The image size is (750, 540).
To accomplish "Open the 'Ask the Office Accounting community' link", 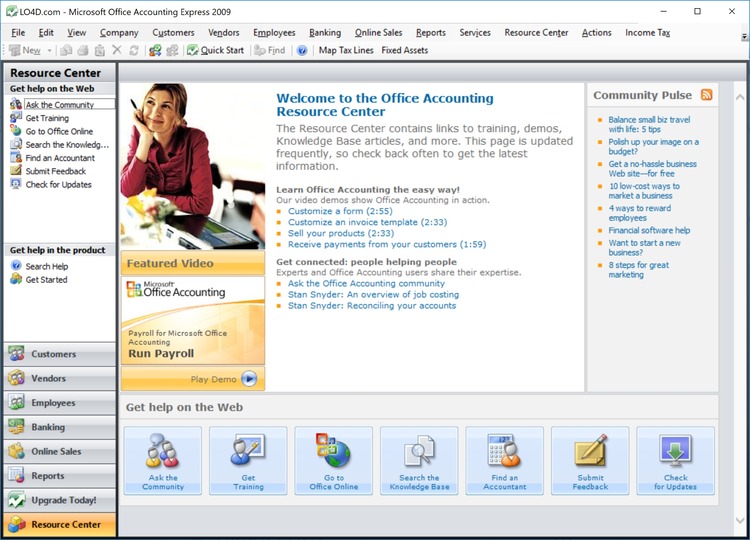I will pos(366,283).
